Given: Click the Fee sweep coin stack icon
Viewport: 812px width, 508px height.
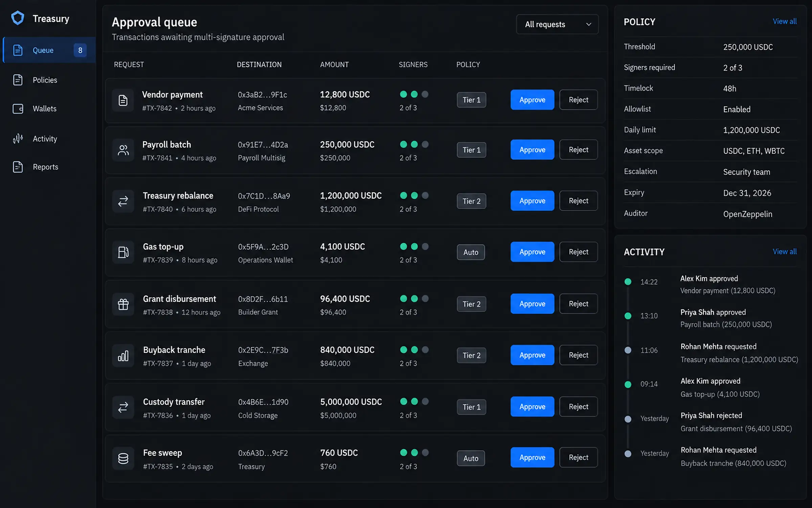Looking at the screenshot, I should tap(123, 459).
